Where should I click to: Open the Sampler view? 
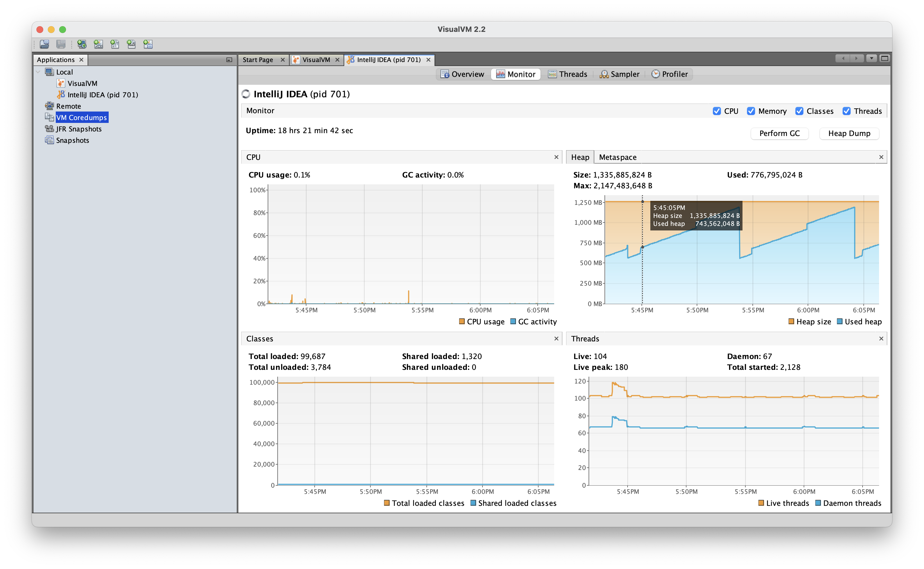click(x=619, y=74)
